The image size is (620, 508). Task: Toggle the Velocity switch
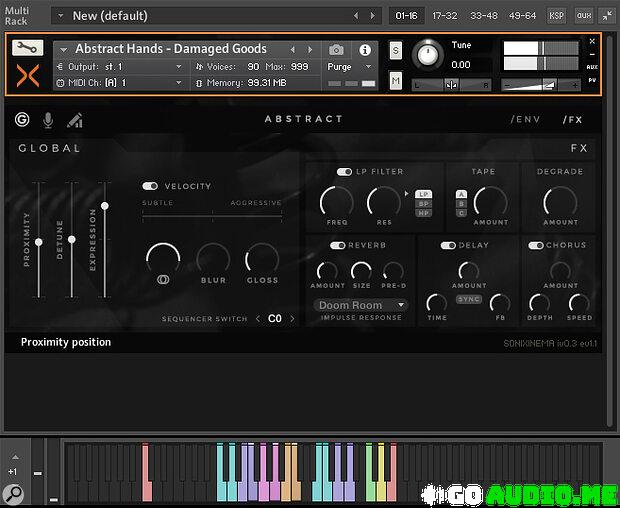click(x=150, y=186)
